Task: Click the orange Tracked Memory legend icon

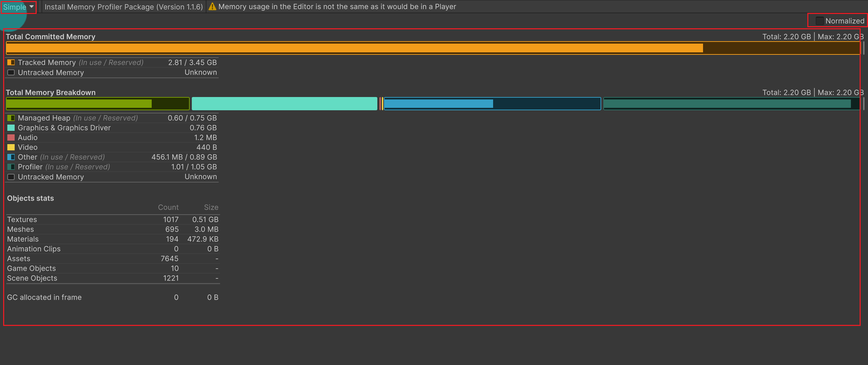Action: pos(11,62)
